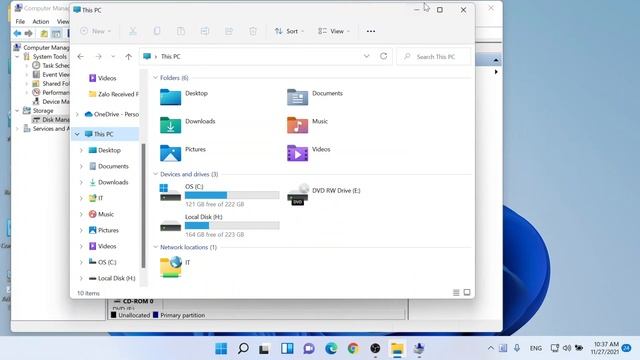This screenshot has height=360, width=640.
Task: Go forward using the forward arrow
Action: click(98, 57)
